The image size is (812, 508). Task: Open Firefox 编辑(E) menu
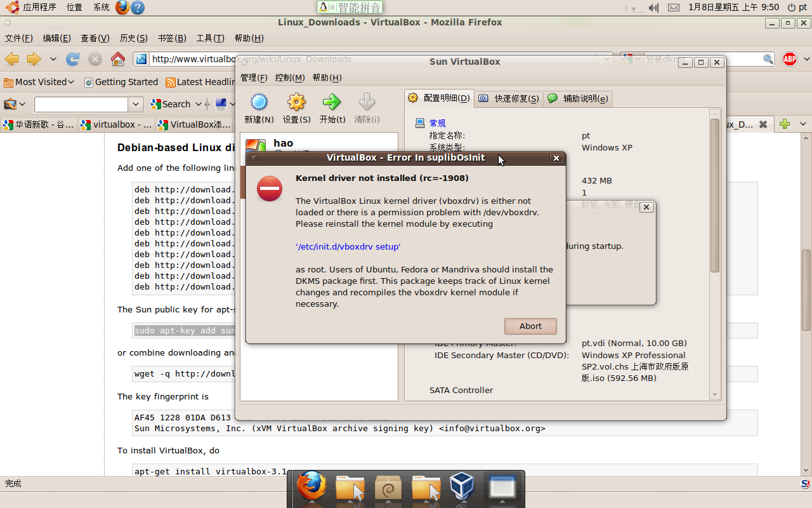[x=56, y=38]
